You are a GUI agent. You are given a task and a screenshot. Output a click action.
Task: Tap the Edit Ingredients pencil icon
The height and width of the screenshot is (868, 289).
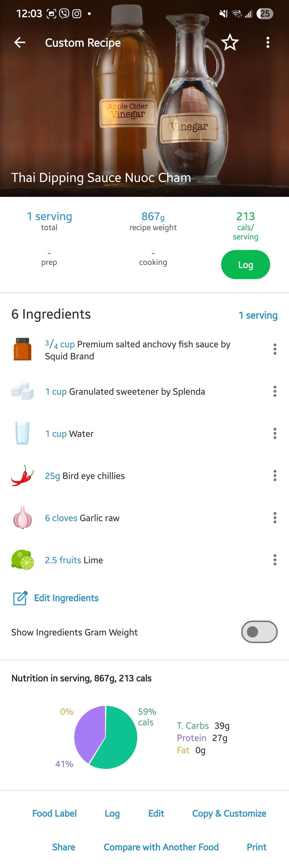(x=20, y=598)
